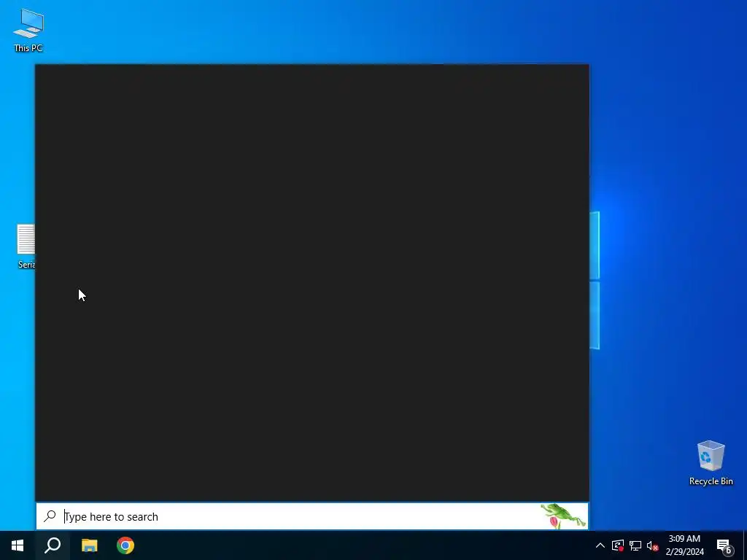Open File Explorer from the taskbar
The width and height of the screenshot is (747, 560).
tap(89, 545)
